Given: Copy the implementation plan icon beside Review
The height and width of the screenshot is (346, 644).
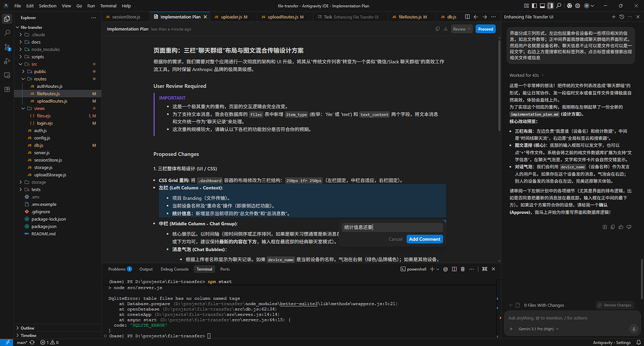Looking at the screenshot, I should coord(438,29).
